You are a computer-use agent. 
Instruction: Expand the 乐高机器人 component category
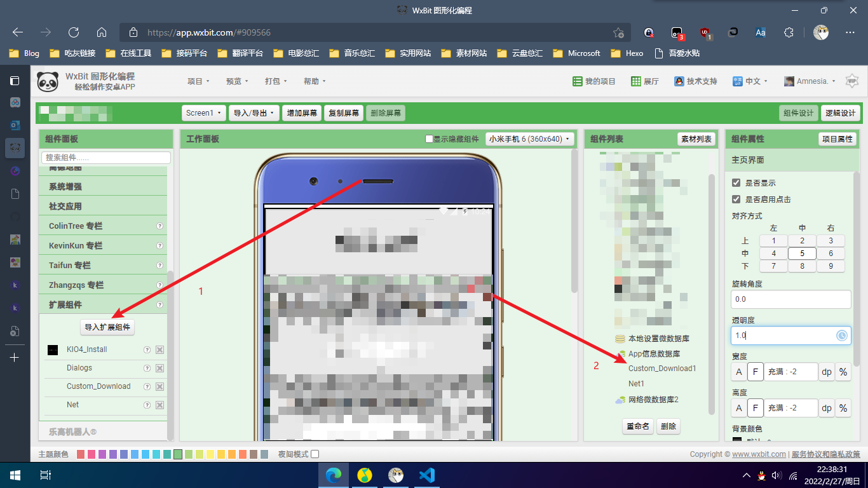pos(103,432)
